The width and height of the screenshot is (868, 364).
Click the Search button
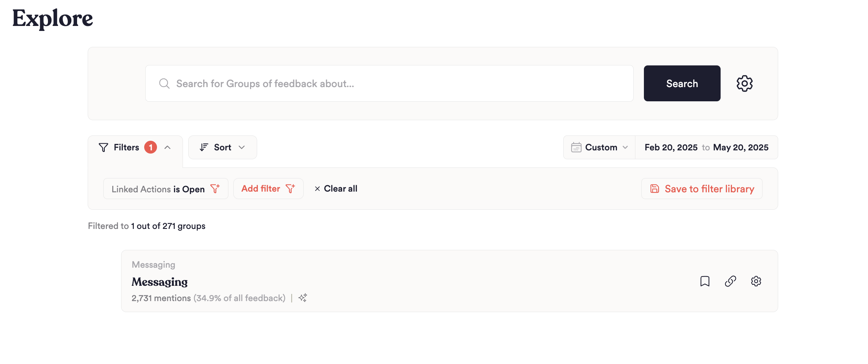(682, 83)
